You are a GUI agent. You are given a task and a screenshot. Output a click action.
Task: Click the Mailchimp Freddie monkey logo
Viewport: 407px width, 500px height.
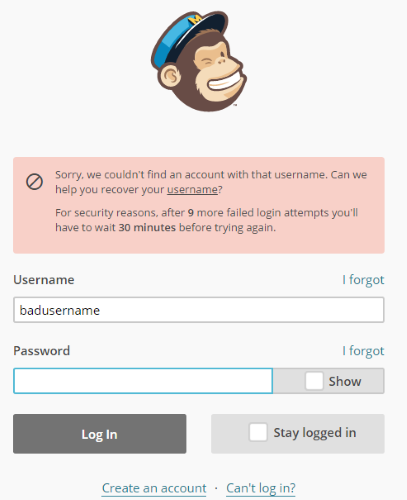(x=199, y=61)
